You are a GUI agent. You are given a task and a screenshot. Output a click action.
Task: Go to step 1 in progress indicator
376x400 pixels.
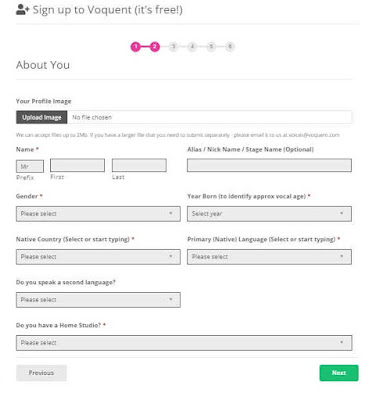(x=136, y=47)
